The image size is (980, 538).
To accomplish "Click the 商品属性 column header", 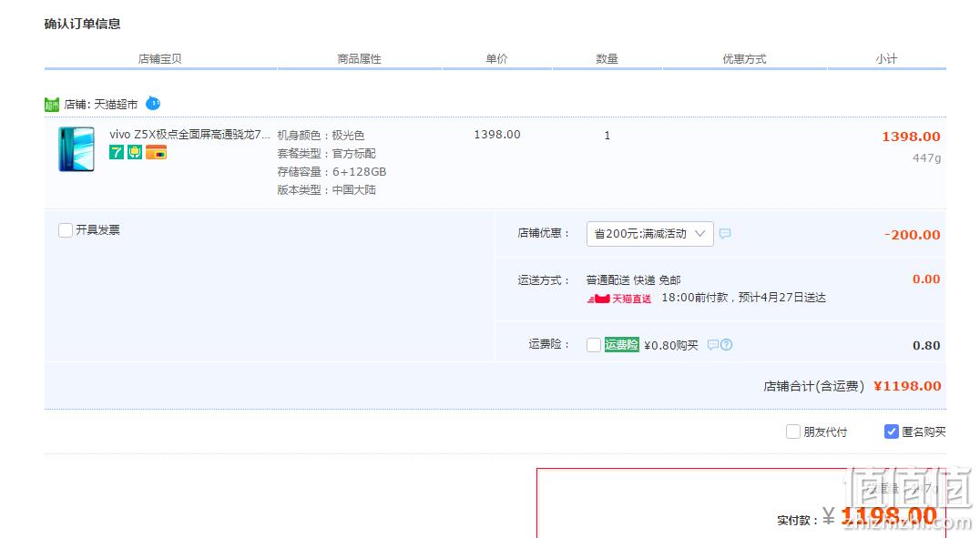I will click(360, 59).
